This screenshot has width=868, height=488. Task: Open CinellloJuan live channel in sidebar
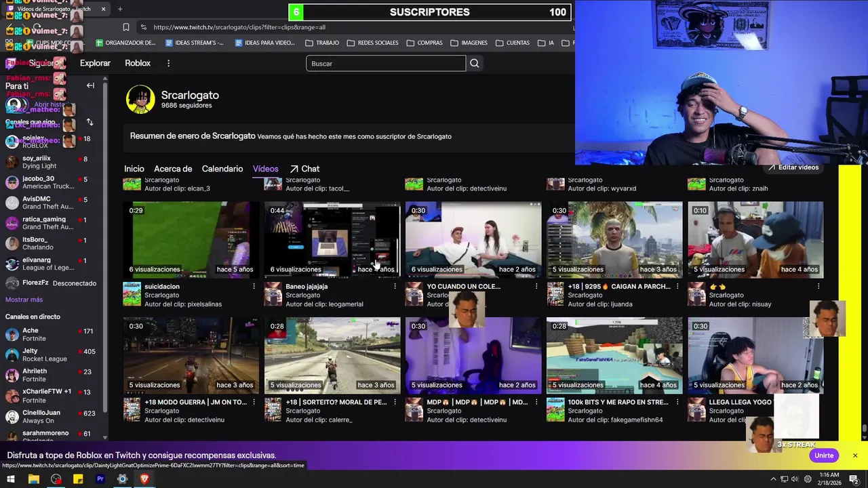click(52, 416)
